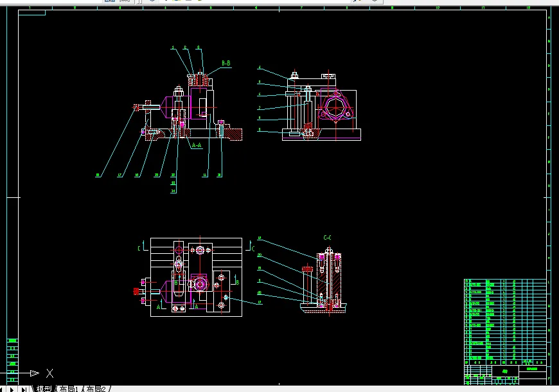The height and width of the screenshot is (392, 559).
Task: Select the A-A section label
Action: tap(197, 145)
